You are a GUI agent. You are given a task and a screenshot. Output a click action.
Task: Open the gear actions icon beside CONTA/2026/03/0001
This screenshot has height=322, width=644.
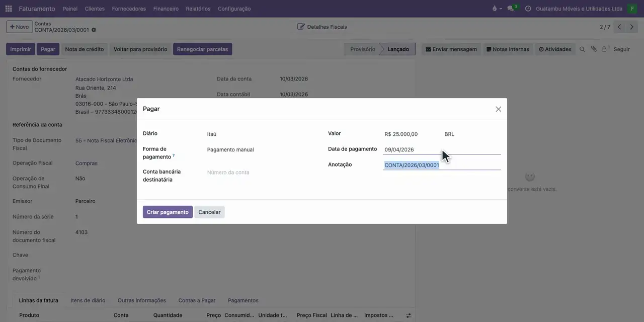tap(94, 30)
